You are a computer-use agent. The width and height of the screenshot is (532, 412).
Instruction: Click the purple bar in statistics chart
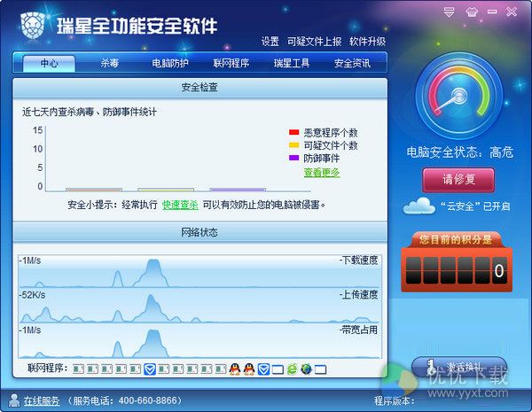coord(238,190)
